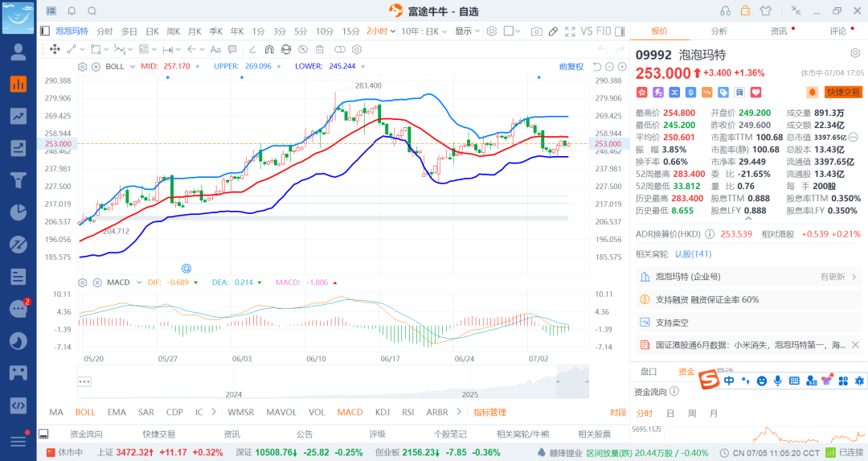Open the BOLL indicator settings gear
Viewport: 868px width, 461px height.
click(83, 67)
